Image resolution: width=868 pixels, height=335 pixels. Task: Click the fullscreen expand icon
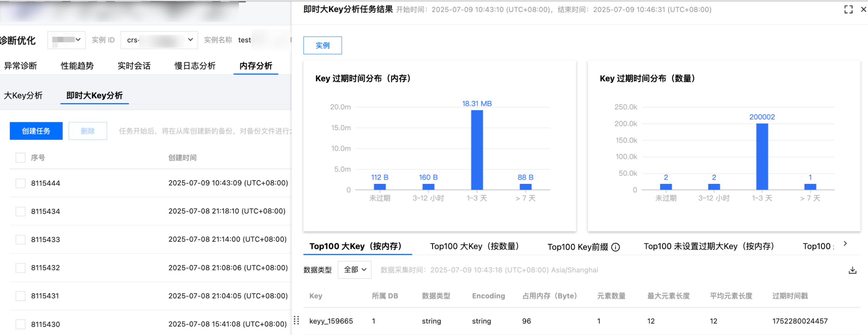(x=848, y=9)
